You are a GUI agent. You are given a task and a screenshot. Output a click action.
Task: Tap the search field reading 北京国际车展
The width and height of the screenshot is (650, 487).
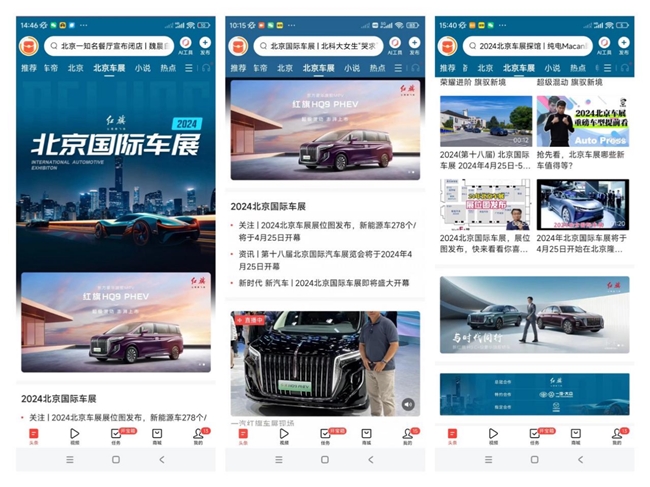(x=318, y=46)
